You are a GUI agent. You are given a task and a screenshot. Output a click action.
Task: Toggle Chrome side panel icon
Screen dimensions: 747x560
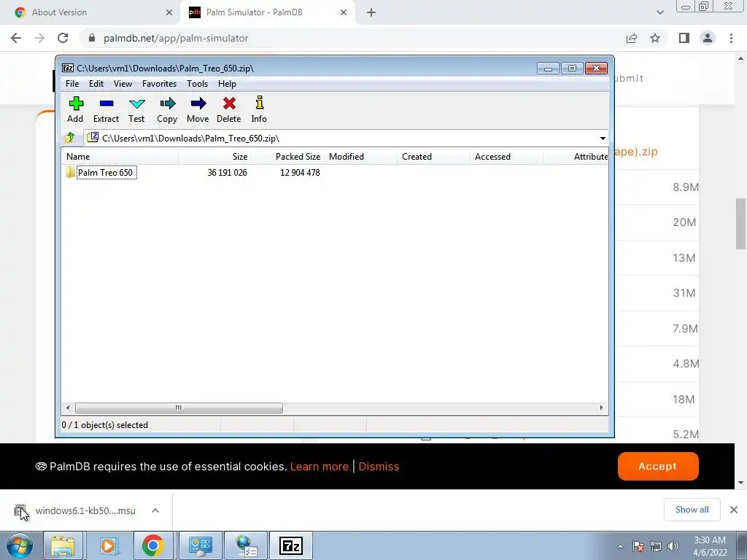click(684, 38)
